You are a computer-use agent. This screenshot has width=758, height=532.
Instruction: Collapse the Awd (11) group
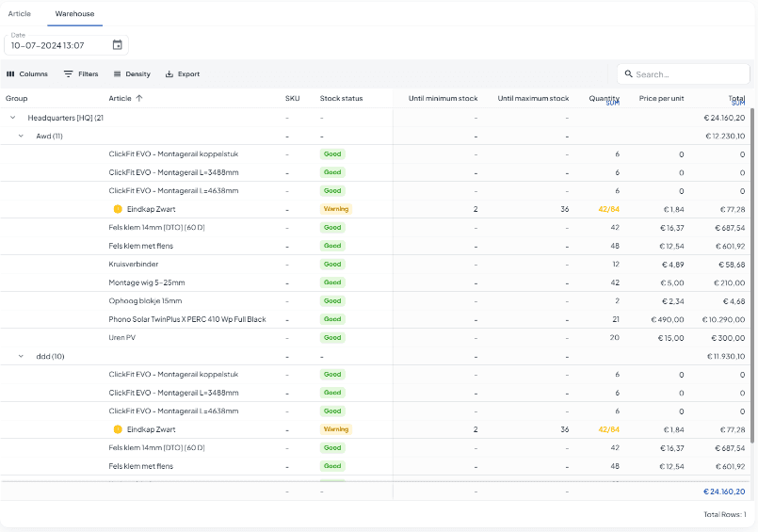[21, 136]
